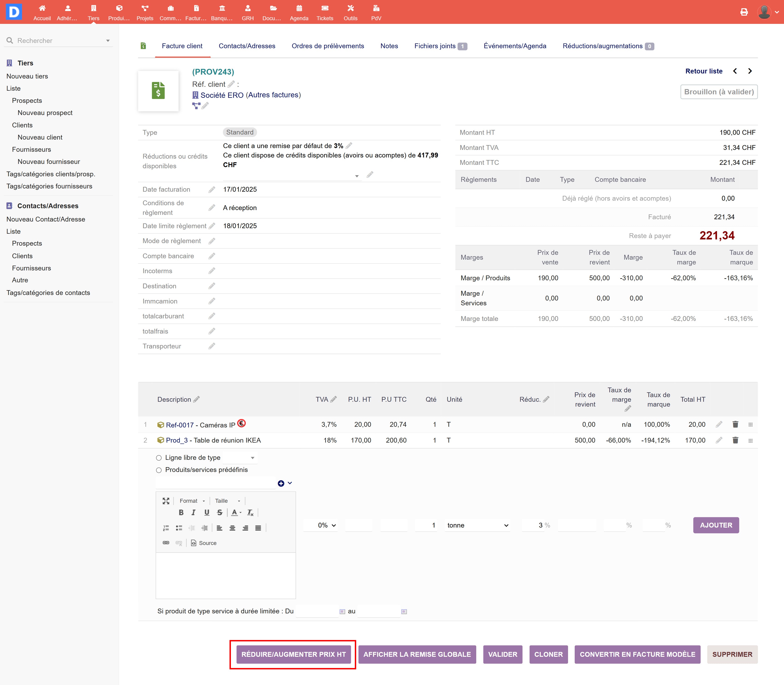This screenshot has height=685, width=784.
Task: Open the Source view toggle in editor
Action: (x=204, y=543)
